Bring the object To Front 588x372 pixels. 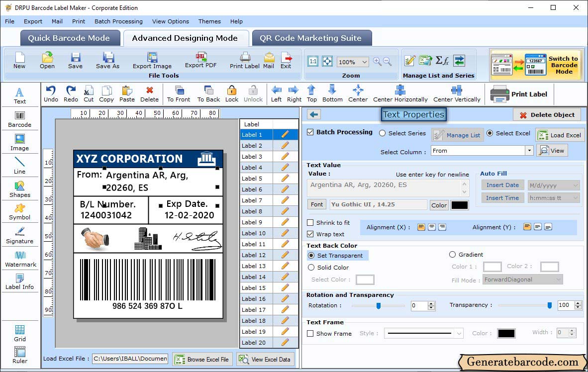179,94
